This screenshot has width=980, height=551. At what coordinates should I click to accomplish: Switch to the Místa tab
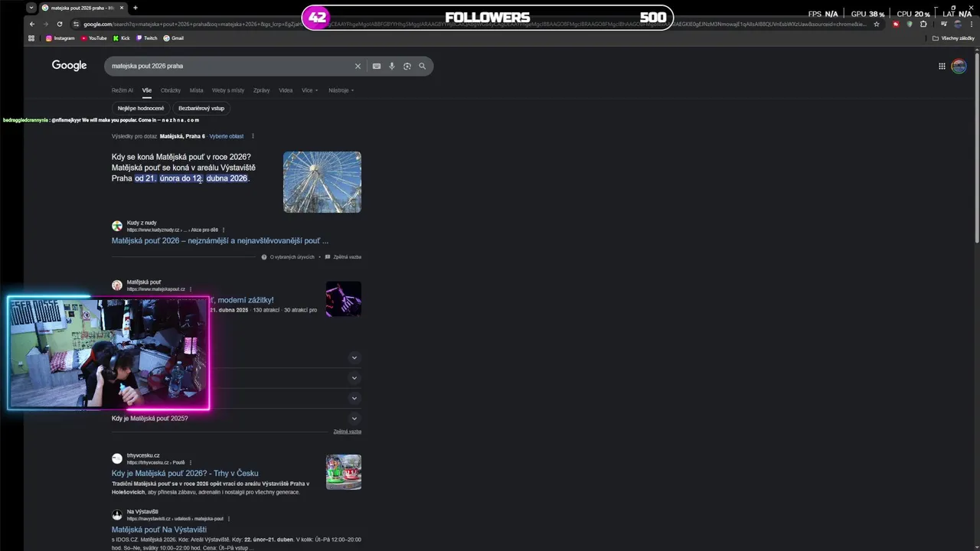tap(197, 90)
